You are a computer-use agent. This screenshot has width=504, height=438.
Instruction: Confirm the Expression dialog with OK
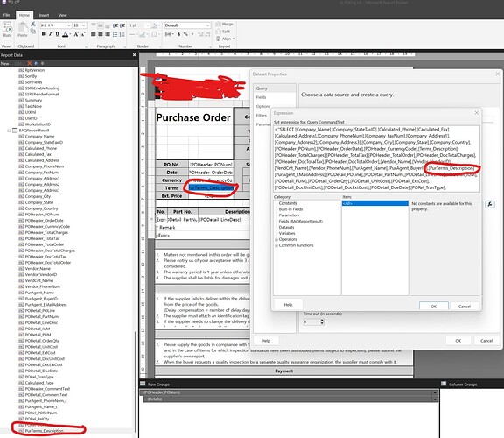(434, 307)
